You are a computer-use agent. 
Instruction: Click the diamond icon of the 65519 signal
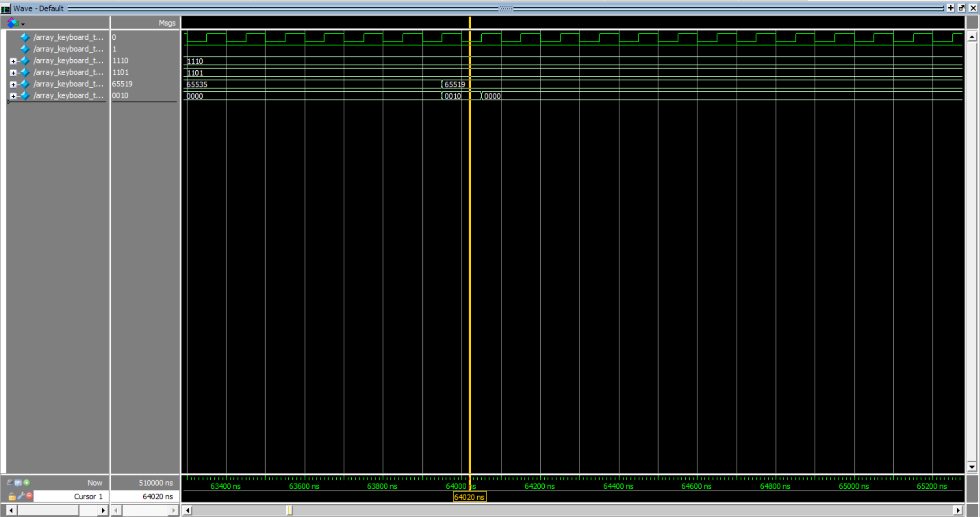pyautogui.click(x=25, y=84)
